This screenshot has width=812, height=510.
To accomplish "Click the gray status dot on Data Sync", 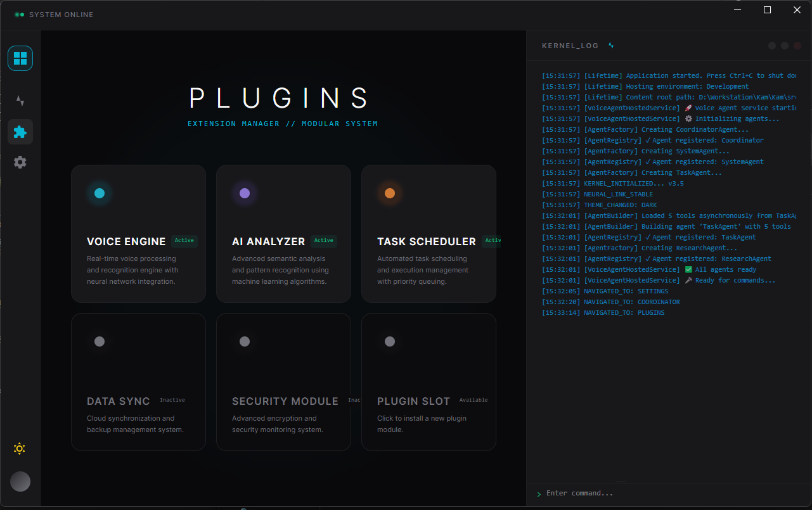I will [100, 341].
